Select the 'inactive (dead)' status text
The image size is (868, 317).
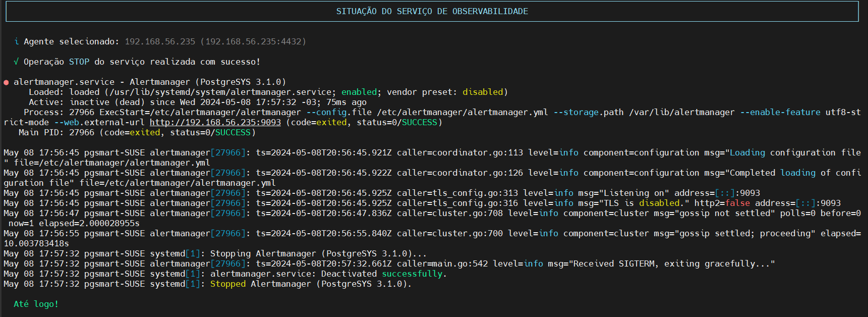(107, 102)
